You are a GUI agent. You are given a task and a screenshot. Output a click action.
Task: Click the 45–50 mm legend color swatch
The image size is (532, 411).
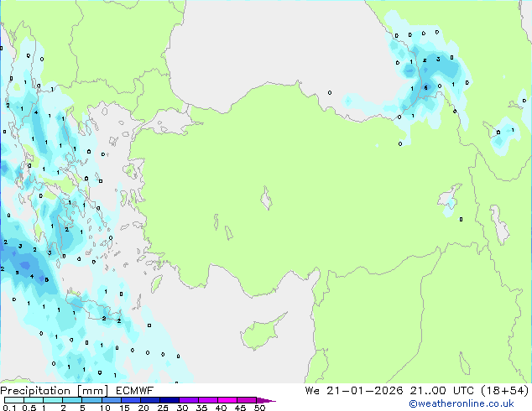(247, 400)
